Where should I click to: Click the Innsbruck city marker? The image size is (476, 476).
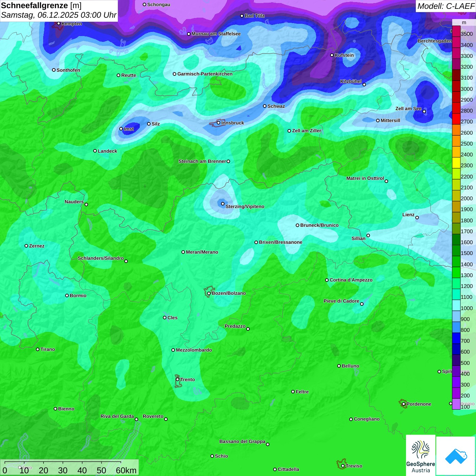pos(219,123)
